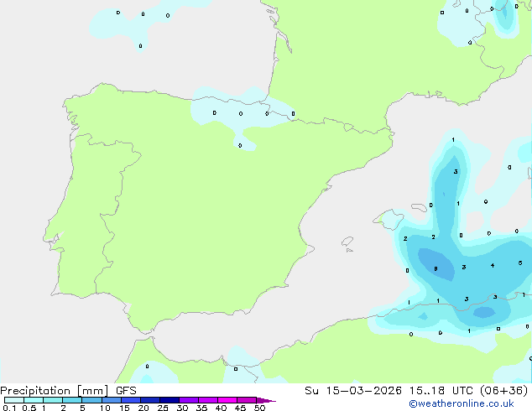Select the 30–35 mm purple legend box
Viewport: 532px width, 411px height.
coord(189,400)
